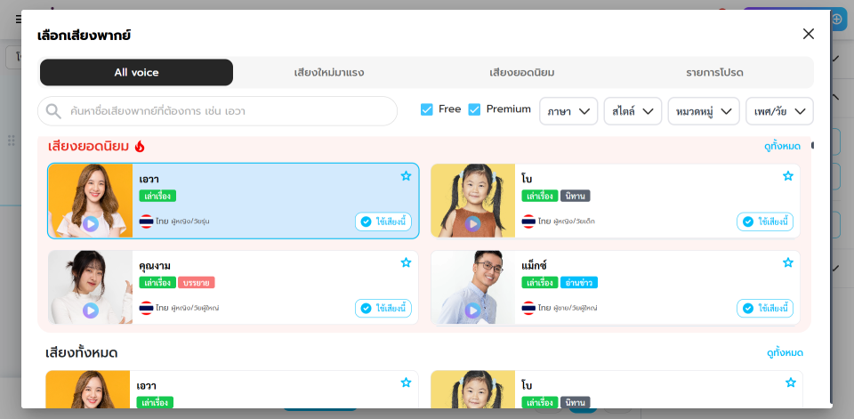The image size is (854, 419).
Task: Click the บรรยาย tag on คุณงาม card
Action: tap(197, 282)
